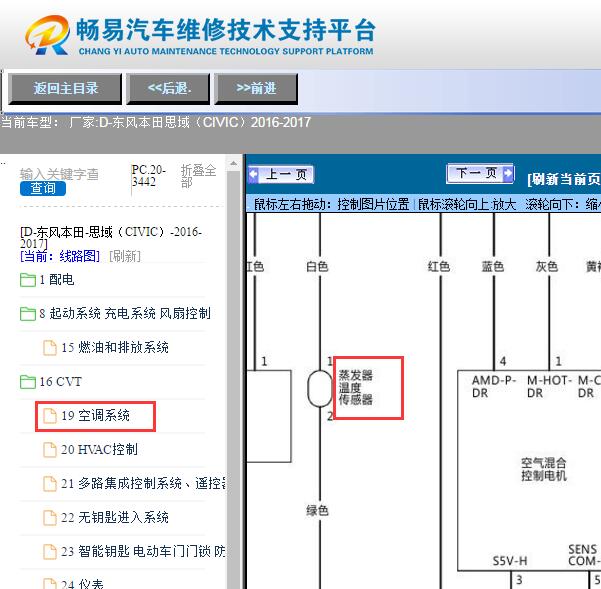601x589 pixels.
Task: Open 21 多路集成控制系统 entry
Action: [x=144, y=484]
